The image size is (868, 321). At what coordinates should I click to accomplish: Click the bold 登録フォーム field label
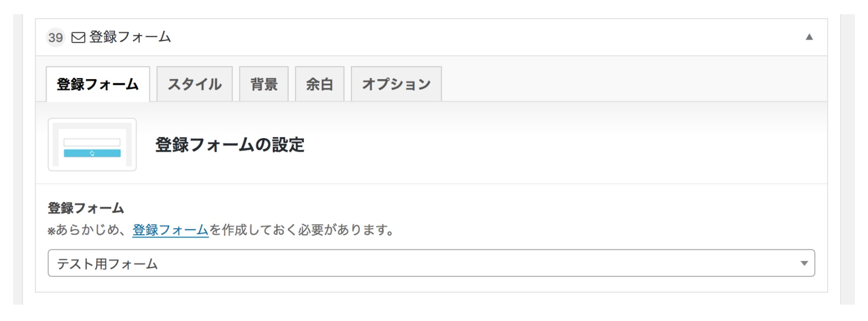86,208
